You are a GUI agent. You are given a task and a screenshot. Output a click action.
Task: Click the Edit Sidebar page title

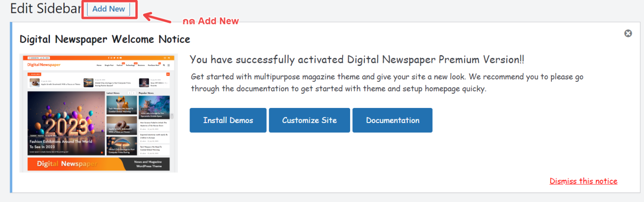(45, 9)
